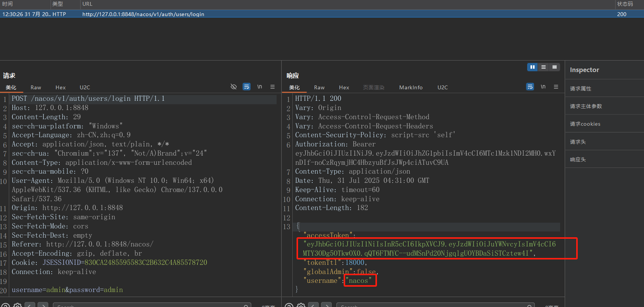Toggle word wrap in response panel

530,87
